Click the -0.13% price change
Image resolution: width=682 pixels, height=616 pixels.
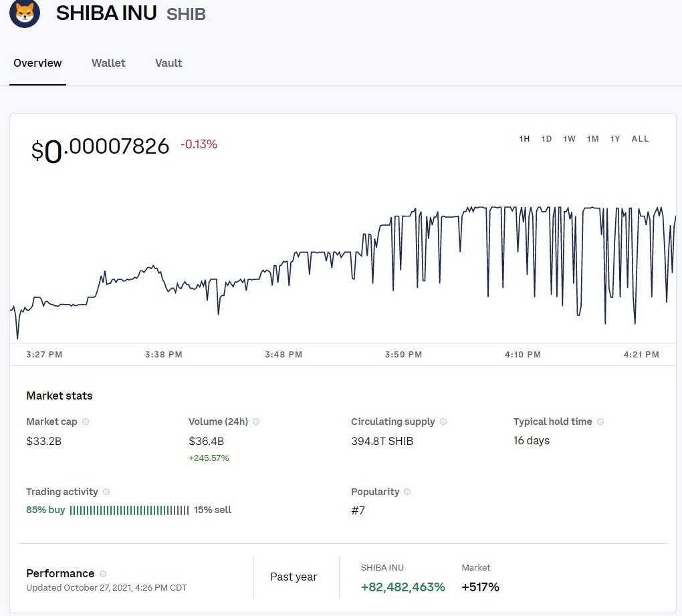(x=199, y=144)
